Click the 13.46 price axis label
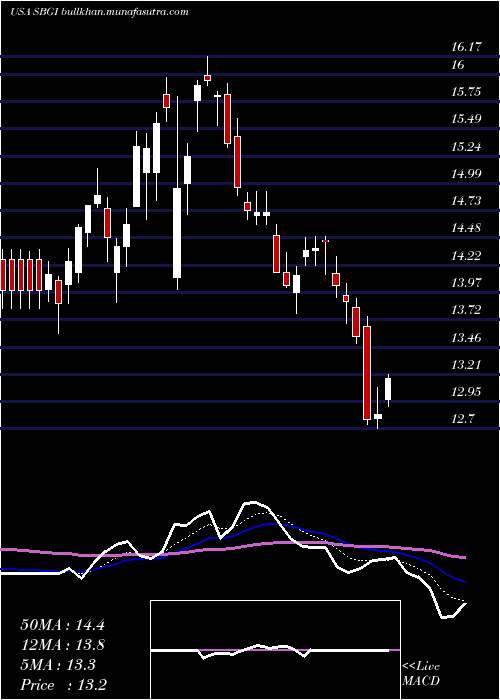 [466, 338]
